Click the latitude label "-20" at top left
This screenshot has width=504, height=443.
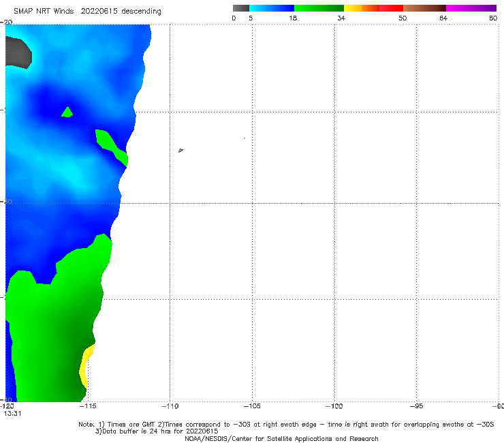click(6, 22)
